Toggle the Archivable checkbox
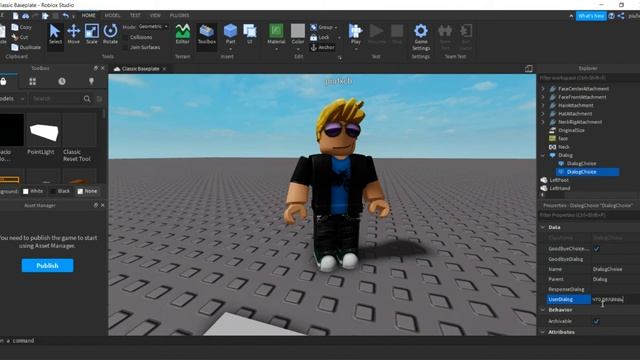The image size is (640, 360). (596, 321)
